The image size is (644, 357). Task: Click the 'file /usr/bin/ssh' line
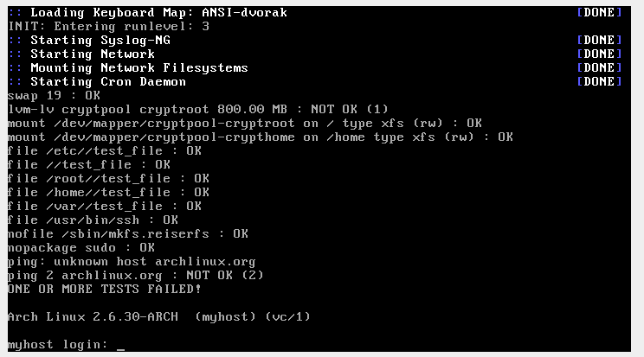(93, 220)
